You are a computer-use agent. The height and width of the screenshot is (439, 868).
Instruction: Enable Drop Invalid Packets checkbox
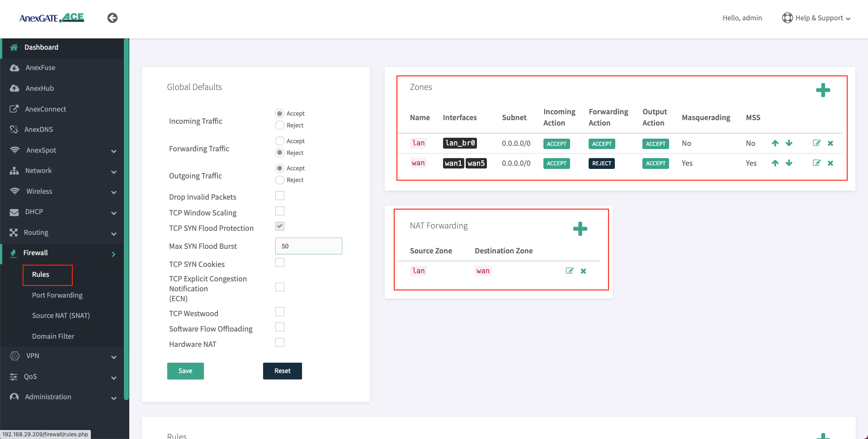pos(280,196)
